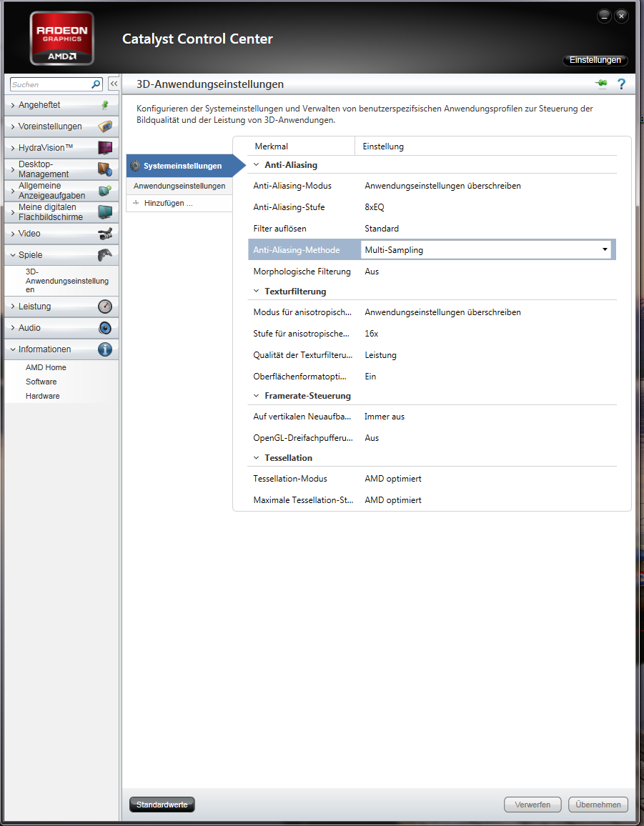The height and width of the screenshot is (826, 644).
Task: Click the Desktop-Management icon
Action: coord(105,169)
